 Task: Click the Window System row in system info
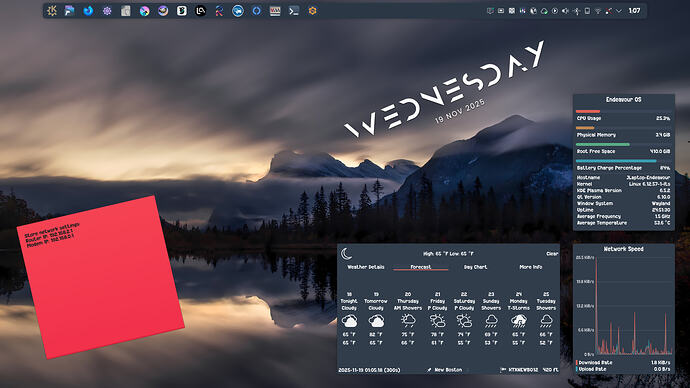pos(624,204)
